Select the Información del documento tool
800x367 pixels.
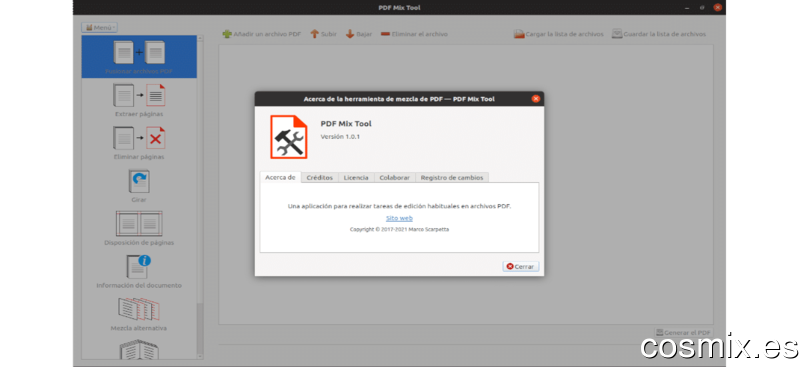[139, 272]
